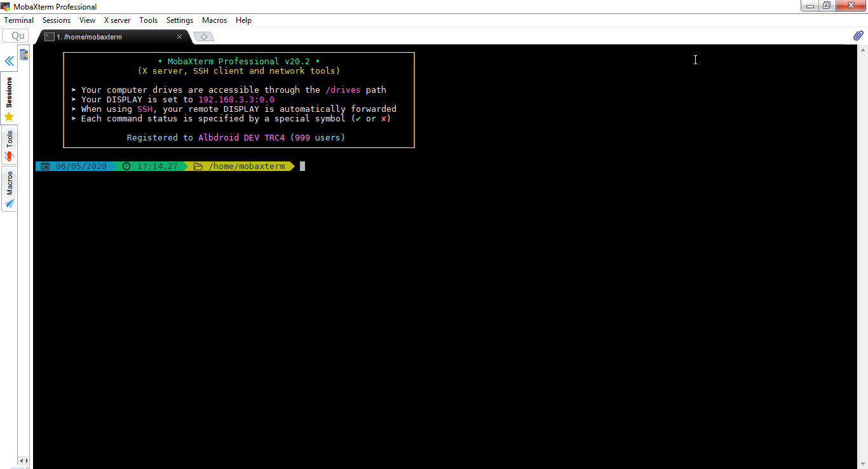Click the sidebar left scroll arrow
Viewport: 868px width, 469px height.
click(x=20, y=461)
